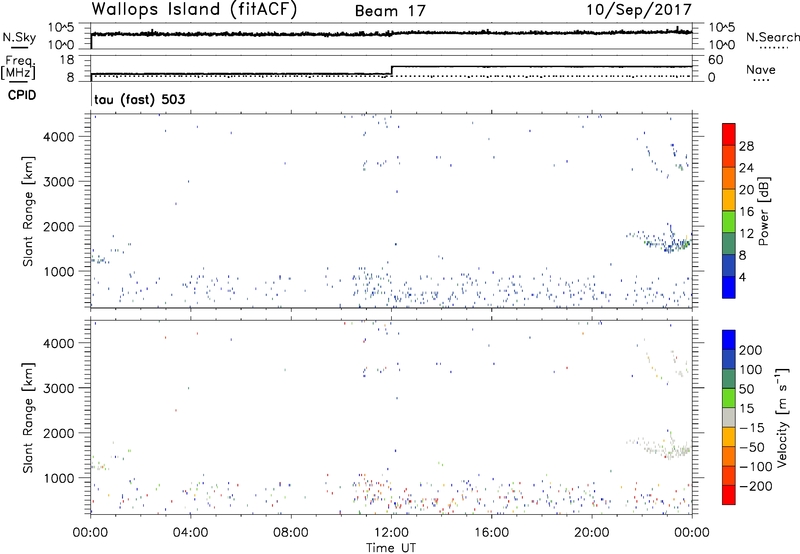Viewport: 800px width, 554px height.
Task: Pick the orange Velocity segment between -50 and -100
Action: pyautogui.click(x=729, y=456)
